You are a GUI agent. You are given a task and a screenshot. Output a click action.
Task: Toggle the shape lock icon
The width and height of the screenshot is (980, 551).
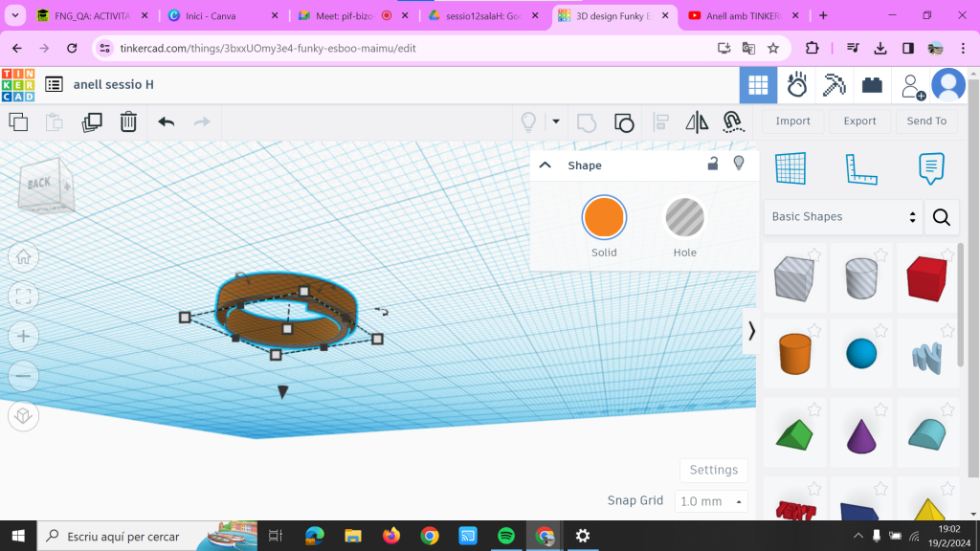713,165
